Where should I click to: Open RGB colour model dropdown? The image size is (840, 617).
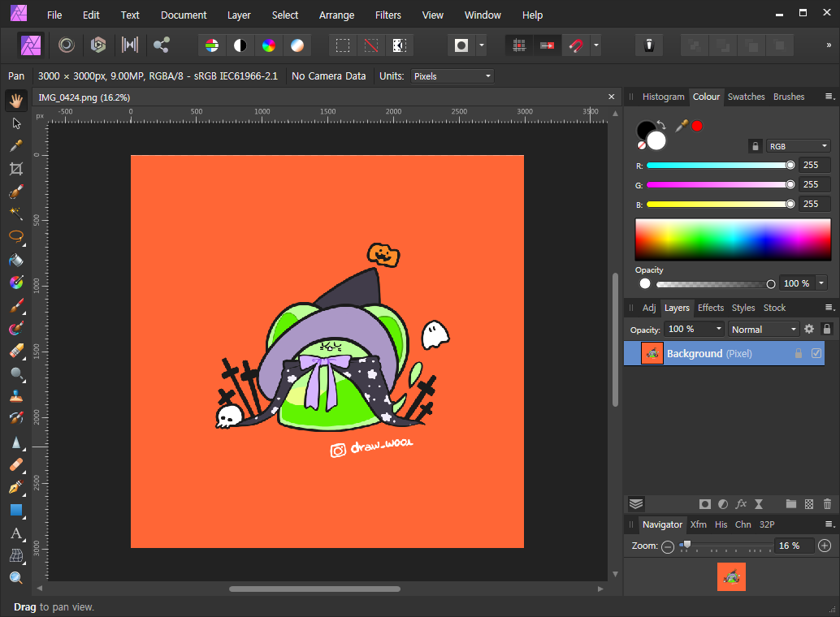(x=798, y=146)
